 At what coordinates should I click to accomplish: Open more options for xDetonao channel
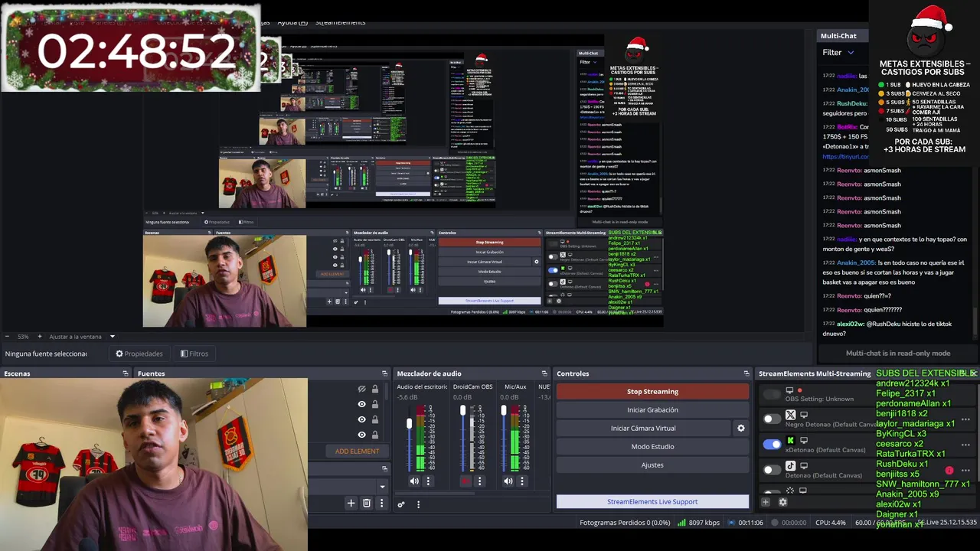(x=965, y=444)
